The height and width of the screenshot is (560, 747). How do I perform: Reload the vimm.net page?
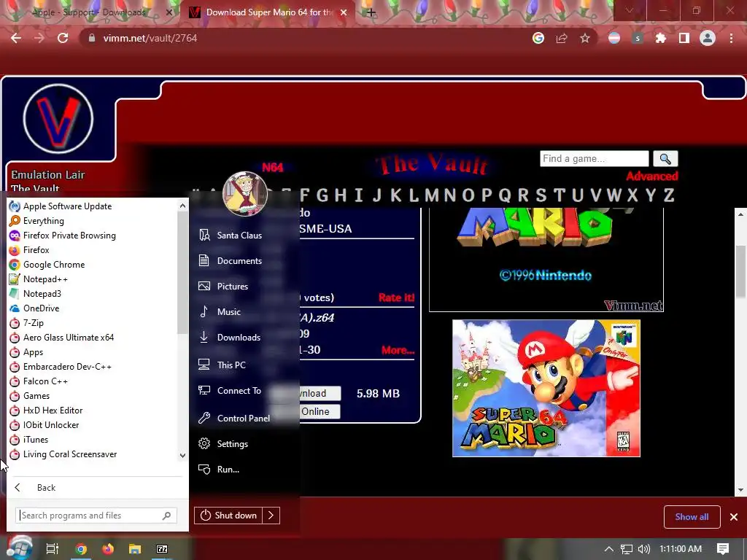pos(63,38)
